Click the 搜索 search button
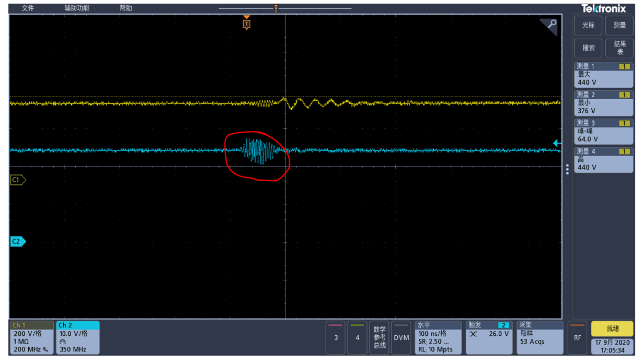Screen dimensions: 643x364 click(x=588, y=48)
